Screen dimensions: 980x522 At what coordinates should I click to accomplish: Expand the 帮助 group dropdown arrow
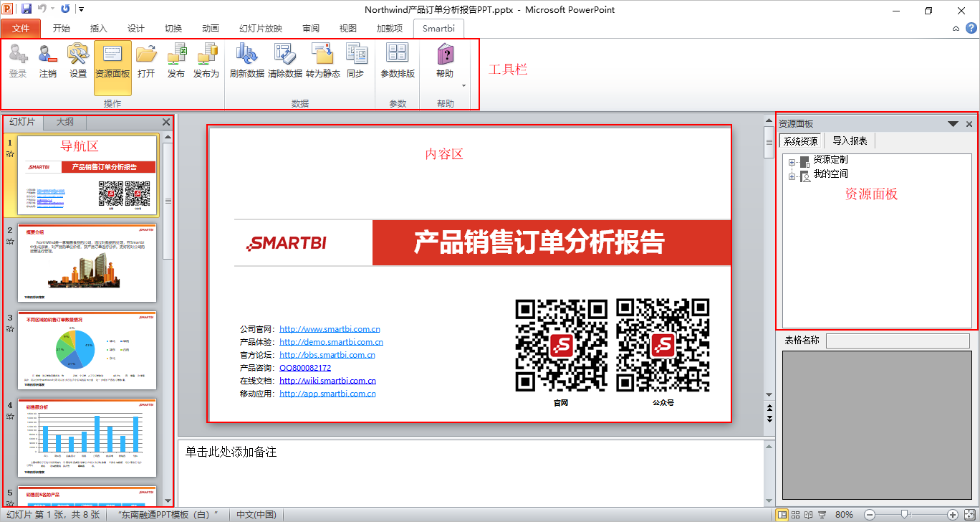[x=463, y=86]
